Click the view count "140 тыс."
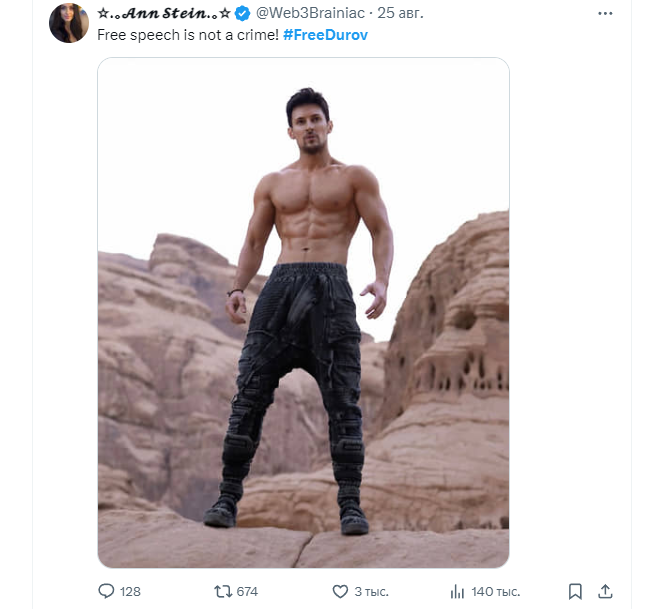The height and width of the screenshot is (609, 651). pyautogui.click(x=497, y=591)
